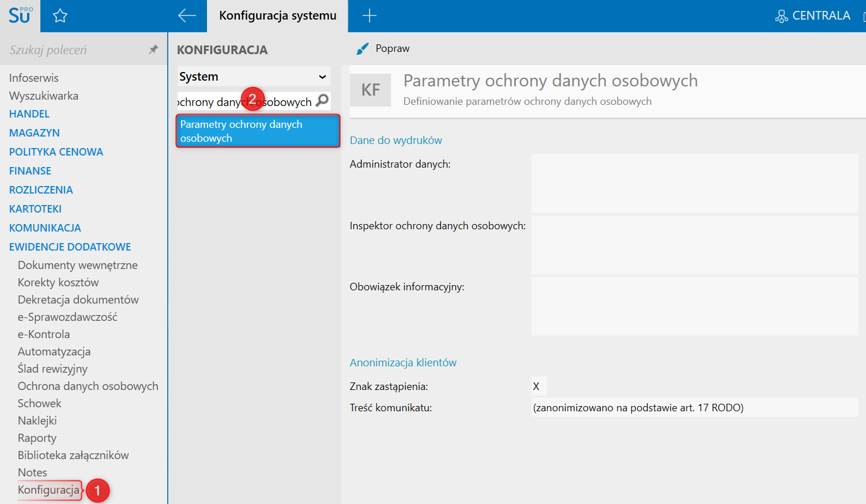The width and height of the screenshot is (866, 504).
Task: Expand the HANDEL menu section
Action: click(29, 114)
